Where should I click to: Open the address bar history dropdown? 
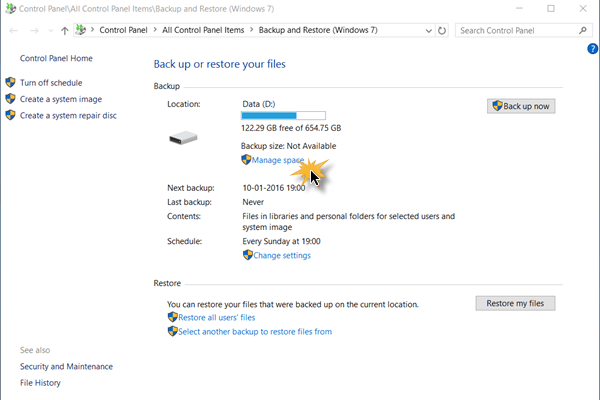click(427, 31)
